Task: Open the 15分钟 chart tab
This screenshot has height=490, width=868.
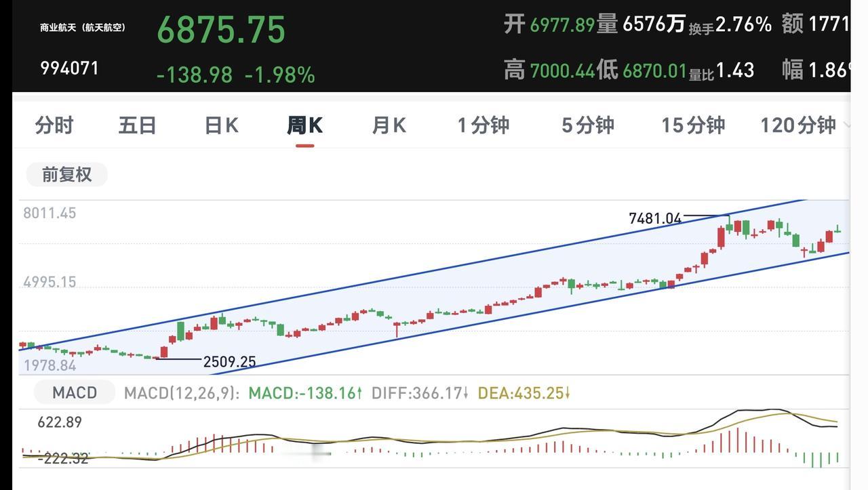Action: pos(693,125)
